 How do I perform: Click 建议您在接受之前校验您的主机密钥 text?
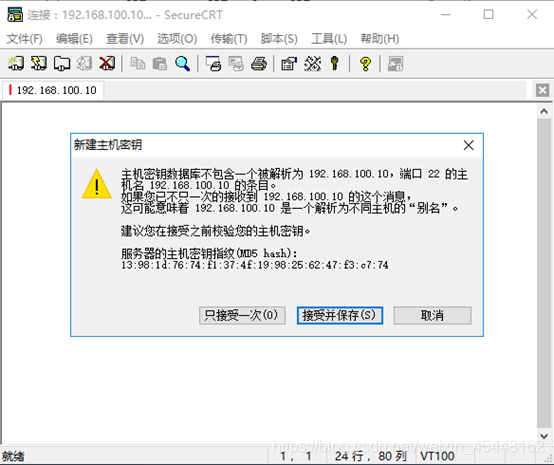[x=216, y=231]
